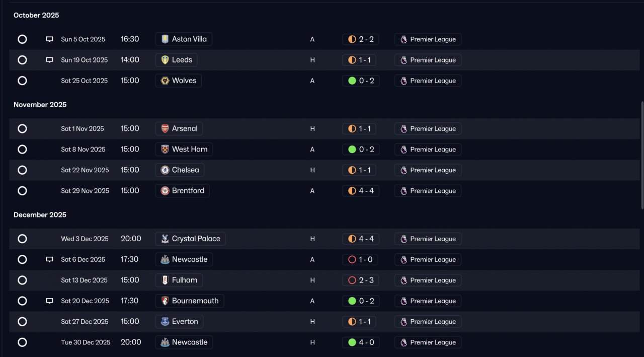Click the TV icon on Bournemouth fixture row

pyautogui.click(x=49, y=301)
